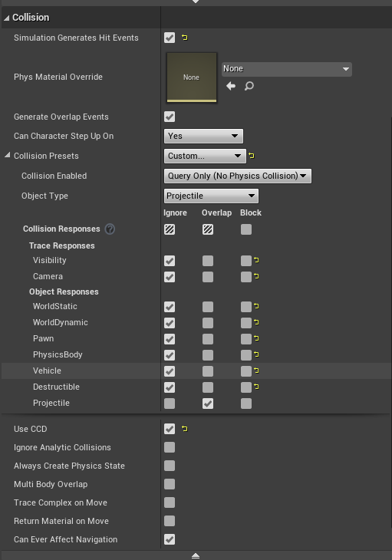Open Collision Responses help question icon
This screenshot has width=392, height=560.
[x=110, y=229]
